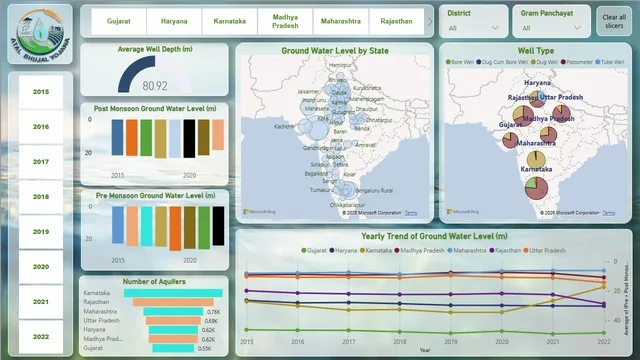Open the District dropdown

tap(473, 28)
